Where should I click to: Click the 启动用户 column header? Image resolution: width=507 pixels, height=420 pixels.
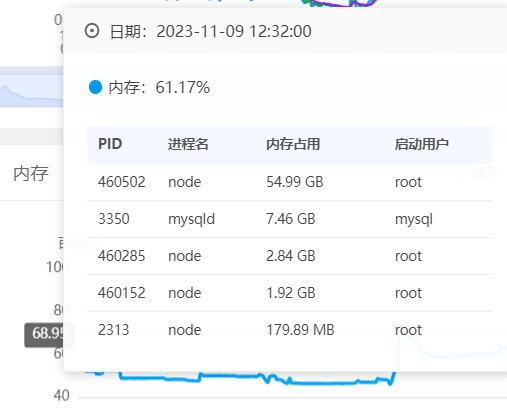point(422,144)
